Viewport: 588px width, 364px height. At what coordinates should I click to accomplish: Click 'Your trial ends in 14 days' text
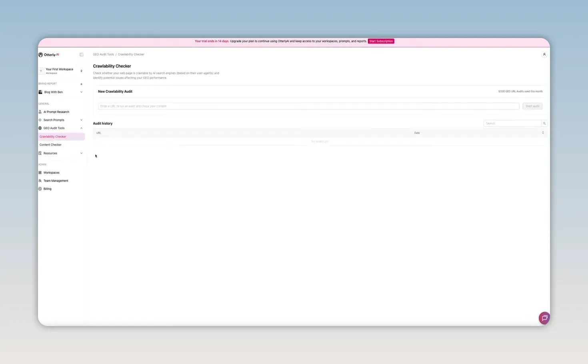point(212,41)
